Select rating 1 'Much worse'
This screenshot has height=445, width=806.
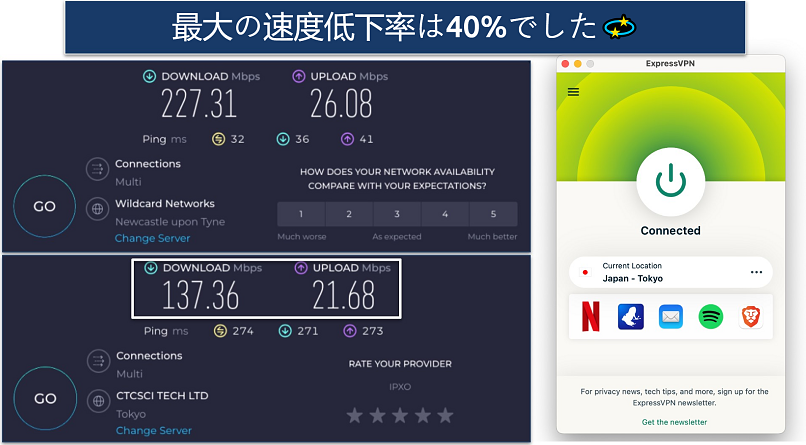pyautogui.click(x=301, y=214)
